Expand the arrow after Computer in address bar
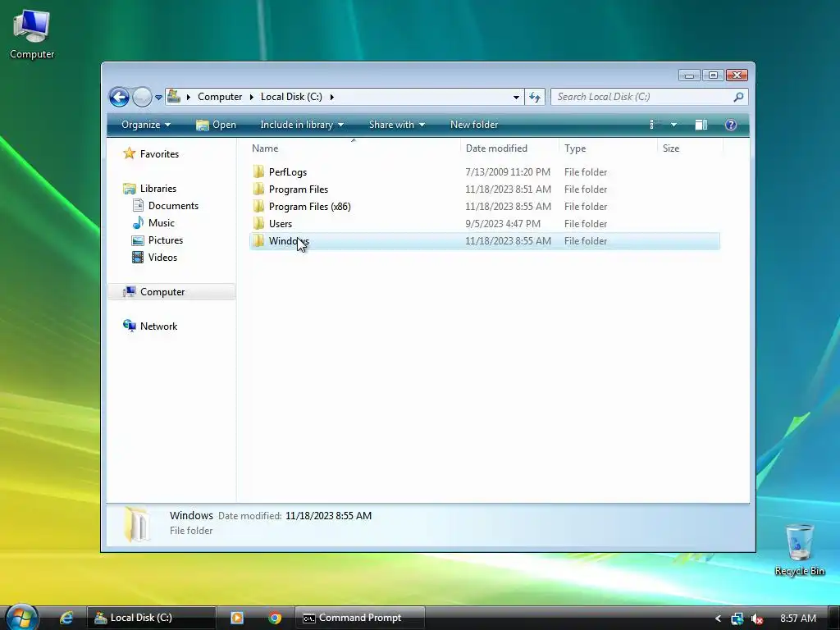The image size is (840, 630). [251, 97]
